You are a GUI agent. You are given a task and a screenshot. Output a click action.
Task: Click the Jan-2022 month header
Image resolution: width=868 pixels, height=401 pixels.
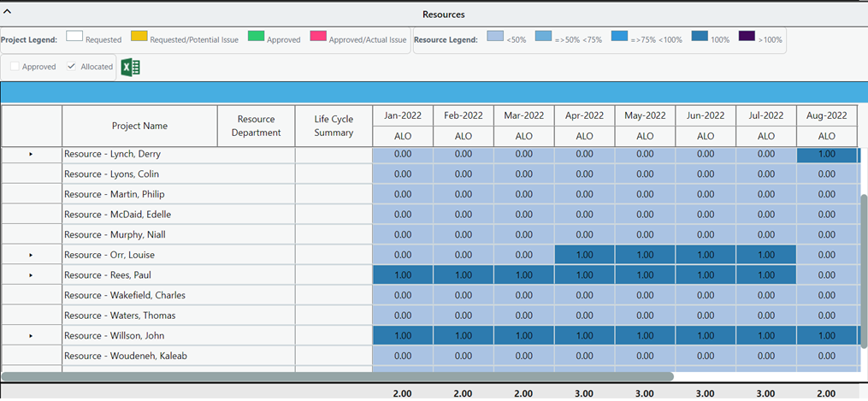403,115
